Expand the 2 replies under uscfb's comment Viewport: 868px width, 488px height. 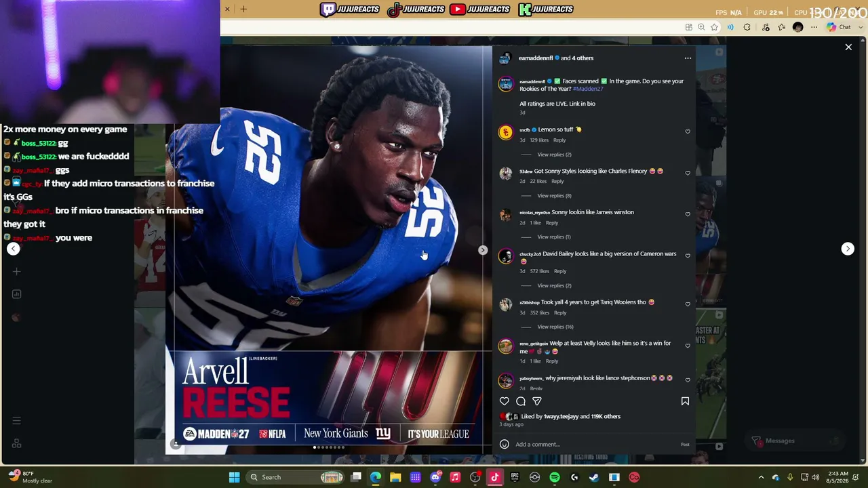554,155
